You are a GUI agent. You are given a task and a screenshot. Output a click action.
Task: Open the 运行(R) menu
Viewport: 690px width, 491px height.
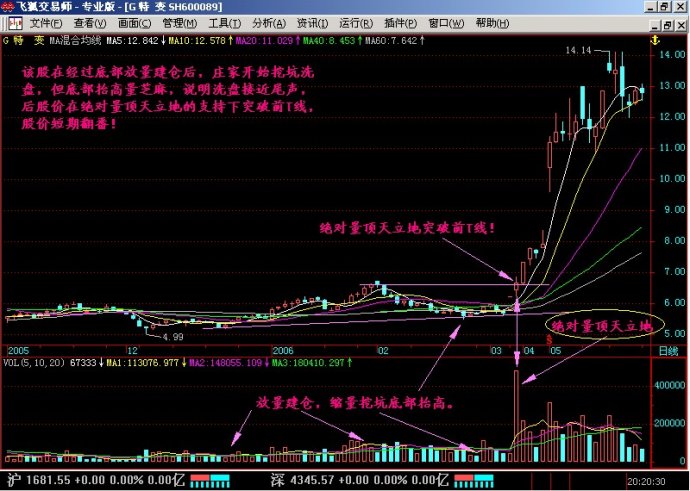coord(356,24)
